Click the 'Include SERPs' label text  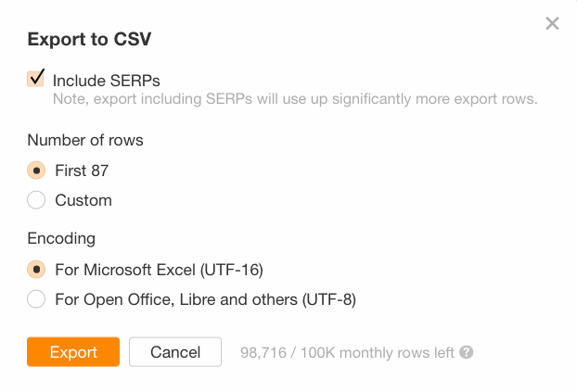(x=107, y=81)
